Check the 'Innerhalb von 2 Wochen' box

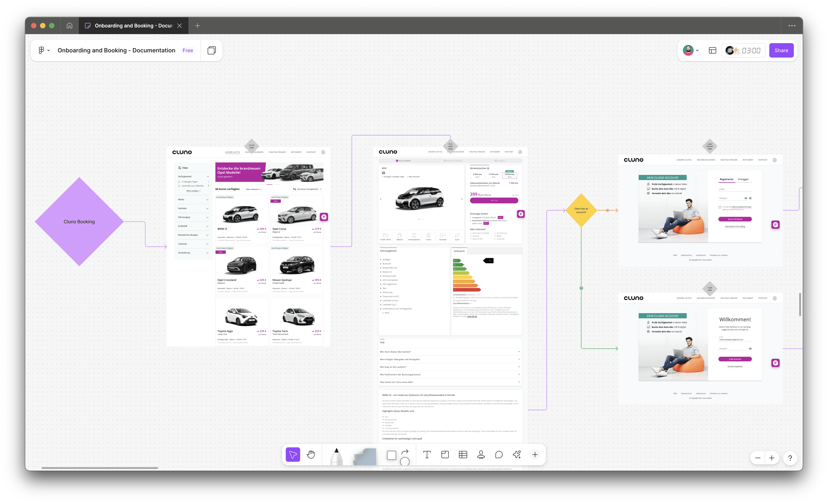tap(179, 186)
